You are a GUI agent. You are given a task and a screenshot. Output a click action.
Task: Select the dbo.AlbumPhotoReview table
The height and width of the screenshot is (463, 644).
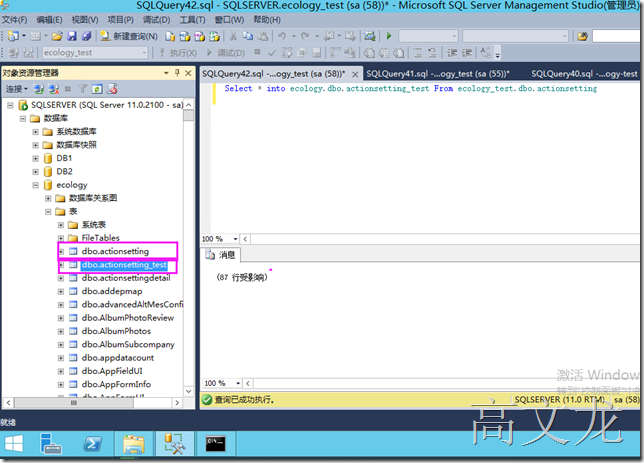point(128,318)
